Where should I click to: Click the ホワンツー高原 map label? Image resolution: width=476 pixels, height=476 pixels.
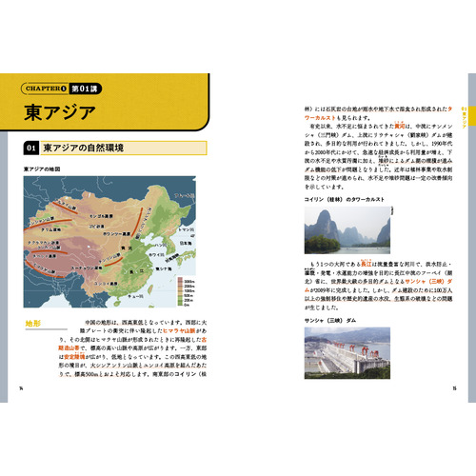[x=117, y=234]
